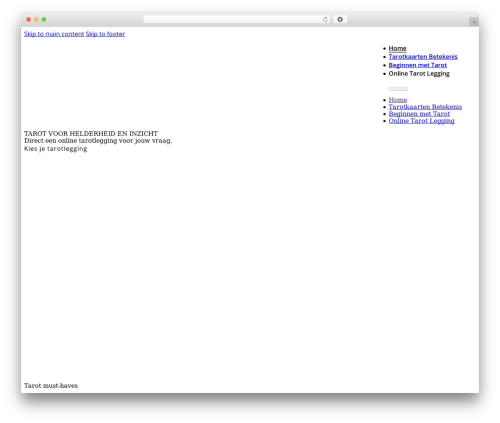Screen dimensions: 500x423
Task: Open bold Home in top menu
Action: [397, 49]
